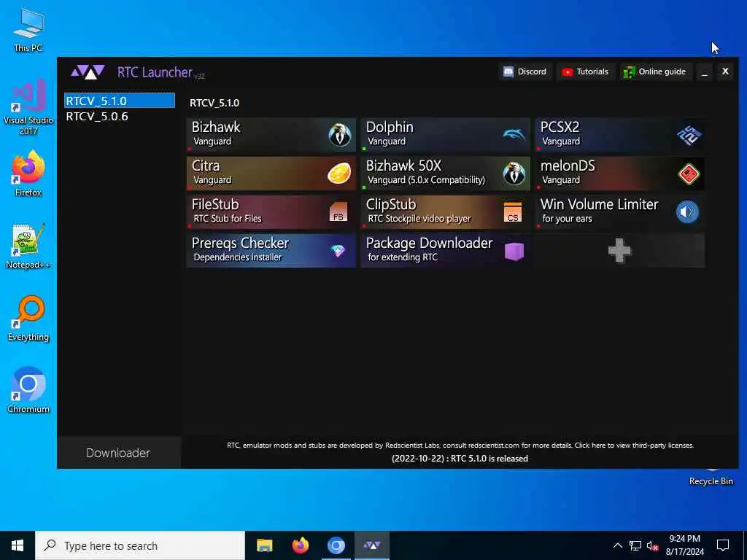Select Everything search desktop shortcut
This screenshot has width=747, height=560.
(28, 319)
